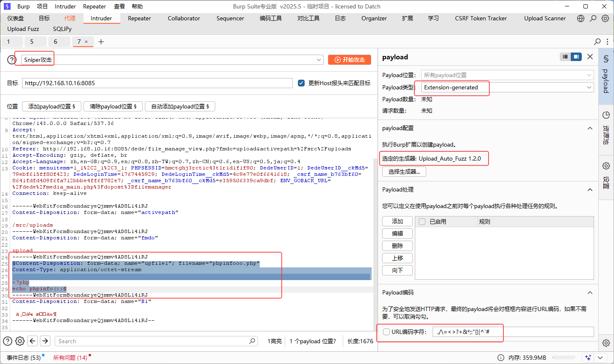Image resolution: width=614 pixels, height=364 pixels.
Task: Click the URL encode characters field
Action: [x=513, y=332]
